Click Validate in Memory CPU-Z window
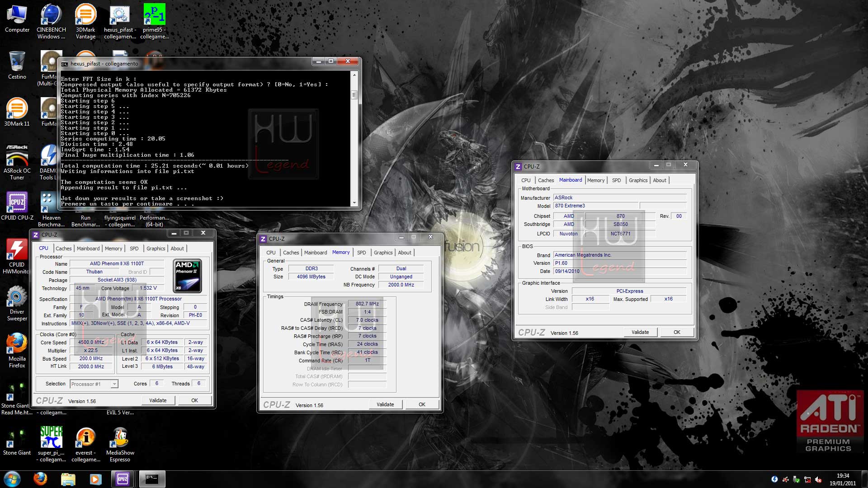This screenshot has height=488, width=868. (385, 404)
